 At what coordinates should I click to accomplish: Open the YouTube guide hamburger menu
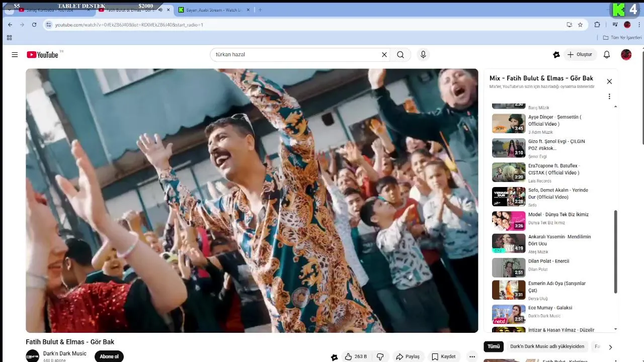pos(15,55)
